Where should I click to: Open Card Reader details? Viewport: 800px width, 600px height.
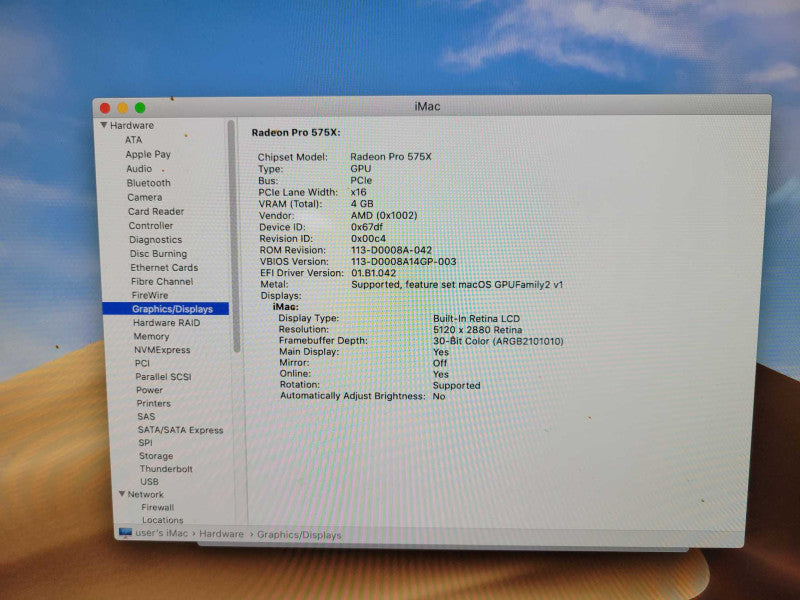click(156, 211)
